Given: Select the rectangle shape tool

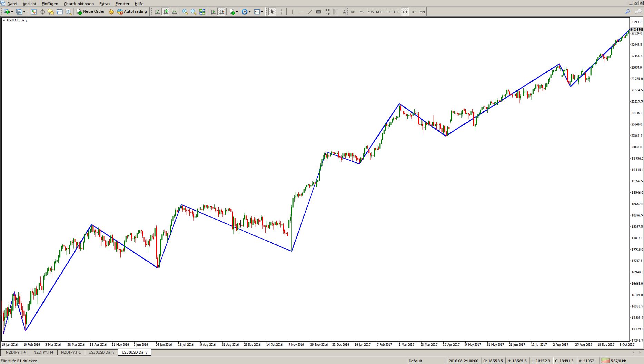Looking at the screenshot, I should (318, 12).
